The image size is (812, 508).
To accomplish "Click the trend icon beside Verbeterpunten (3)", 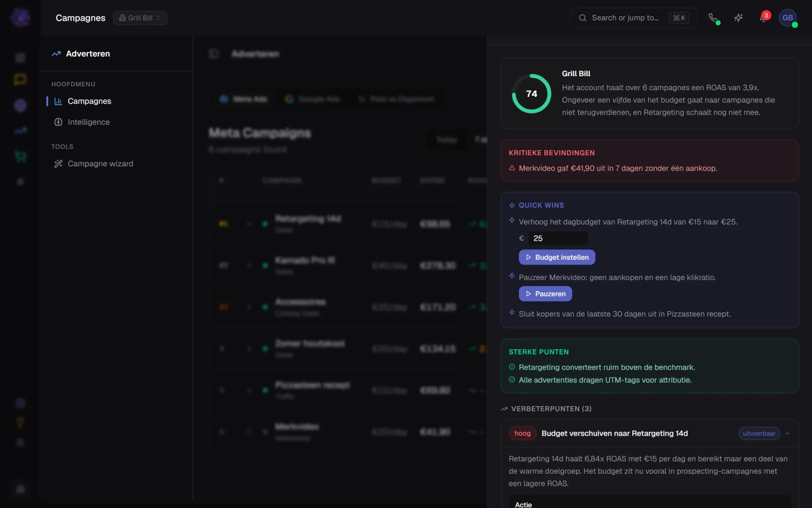I will pyautogui.click(x=504, y=409).
